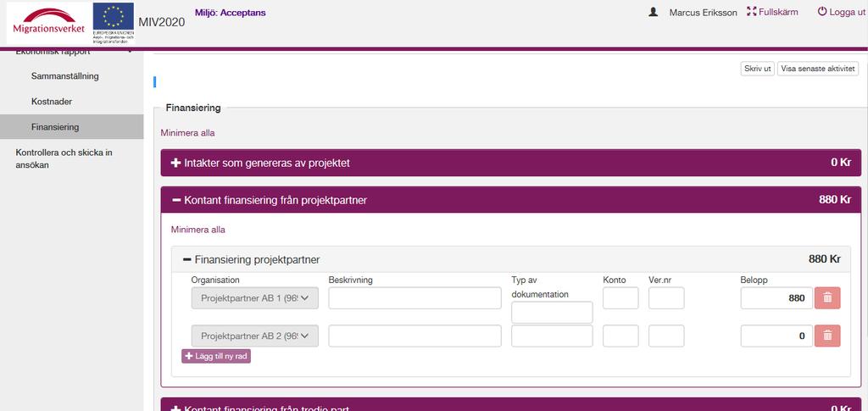Open Sammanställning in the sidebar

(x=64, y=76)
